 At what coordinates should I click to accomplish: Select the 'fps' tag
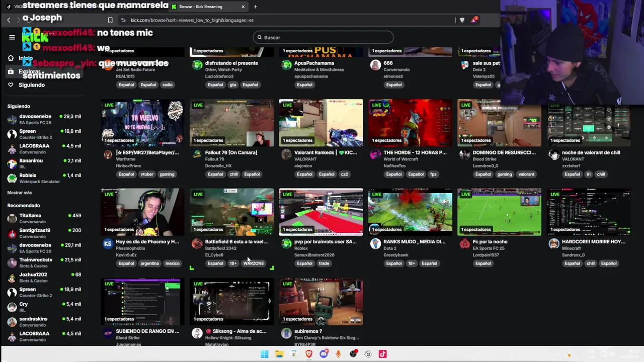(433, 174)
